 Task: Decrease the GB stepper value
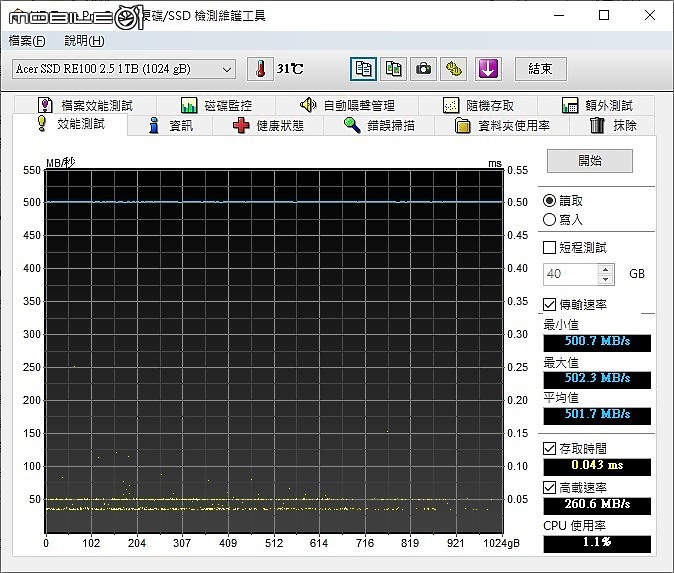point(606,279)
